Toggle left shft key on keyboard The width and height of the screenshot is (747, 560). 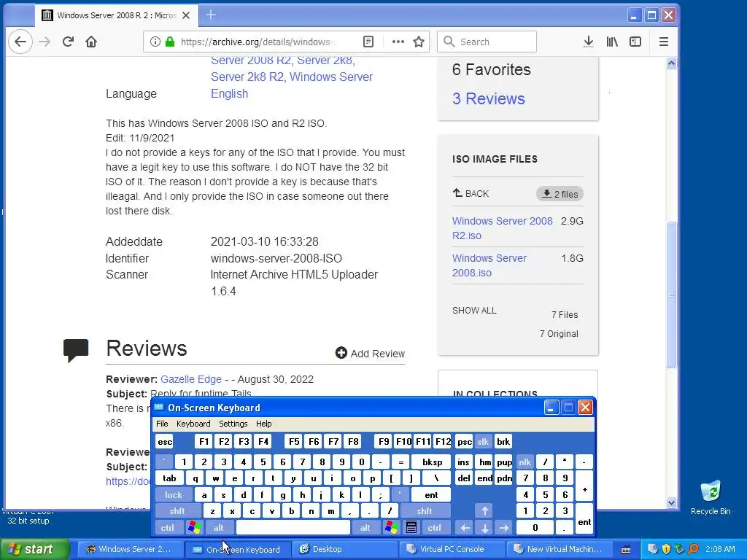coord(177,511)
